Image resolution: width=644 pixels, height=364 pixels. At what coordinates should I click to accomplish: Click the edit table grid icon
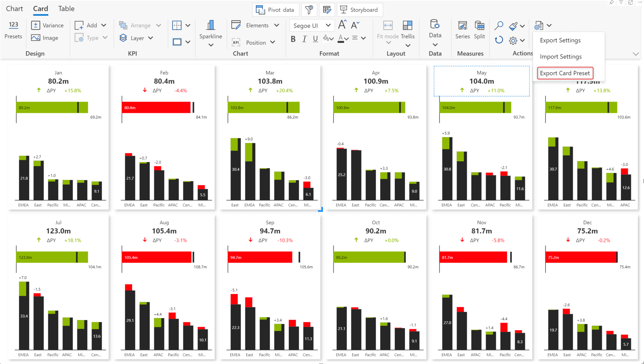click(327, 10)
